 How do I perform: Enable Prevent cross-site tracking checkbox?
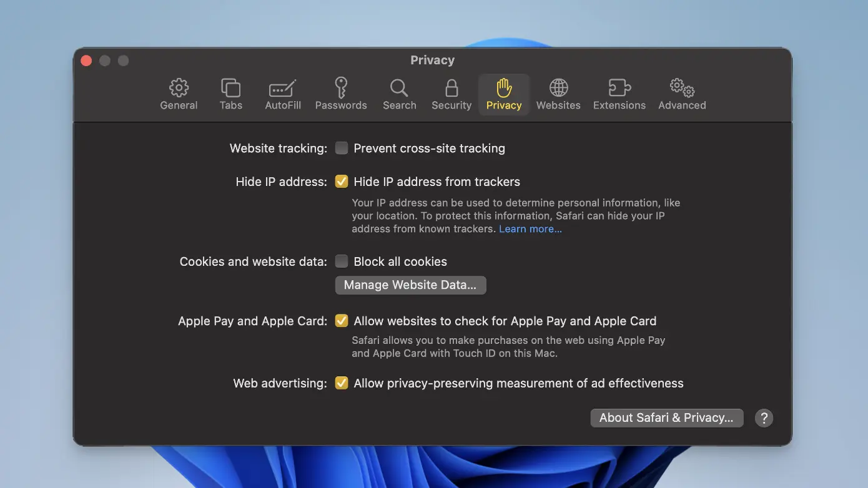(342, 148)
